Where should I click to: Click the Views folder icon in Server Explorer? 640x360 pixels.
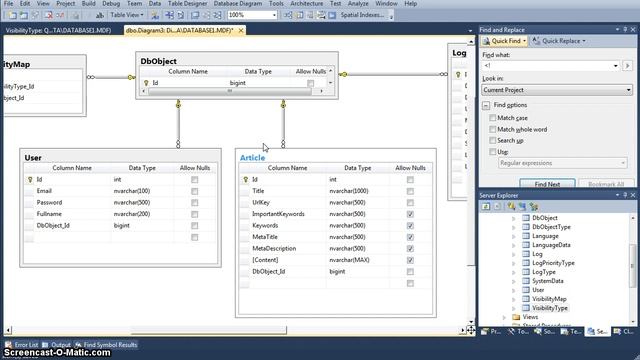point(516,317)
